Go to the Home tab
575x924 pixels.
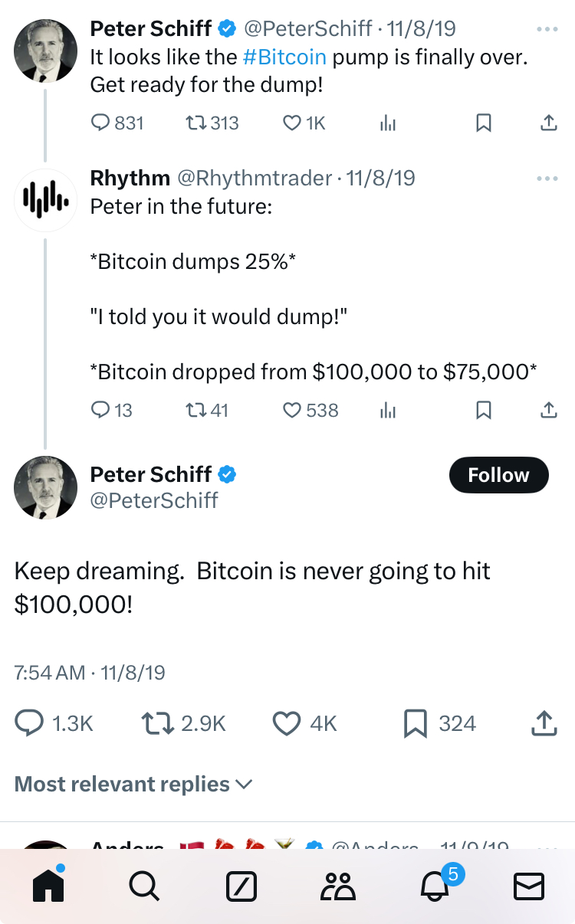pyautogui.click(x=48, y=886)
